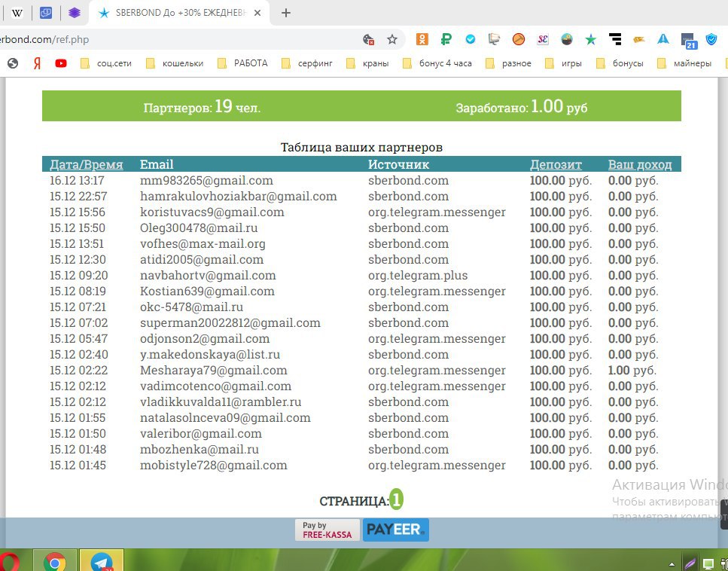This screenshot has height=571, width=728.
Task: Click the date 15.12 01:45
Action: [78, 465]
